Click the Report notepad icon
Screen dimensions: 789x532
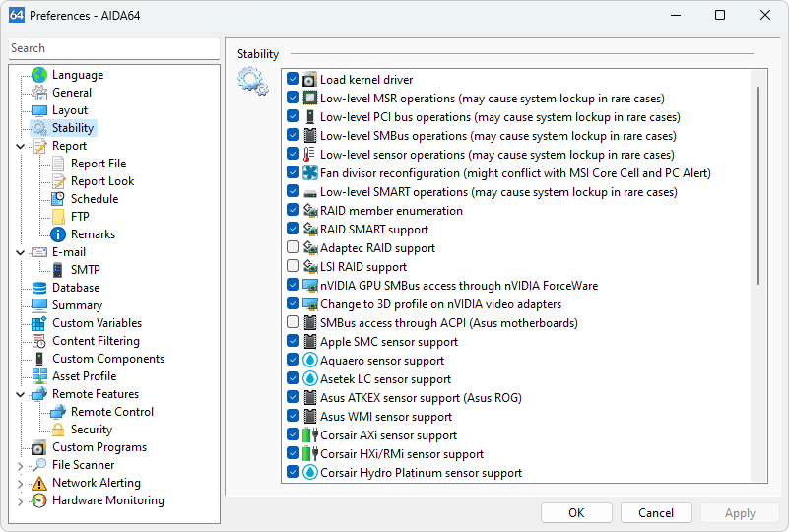tap(39, 146)
